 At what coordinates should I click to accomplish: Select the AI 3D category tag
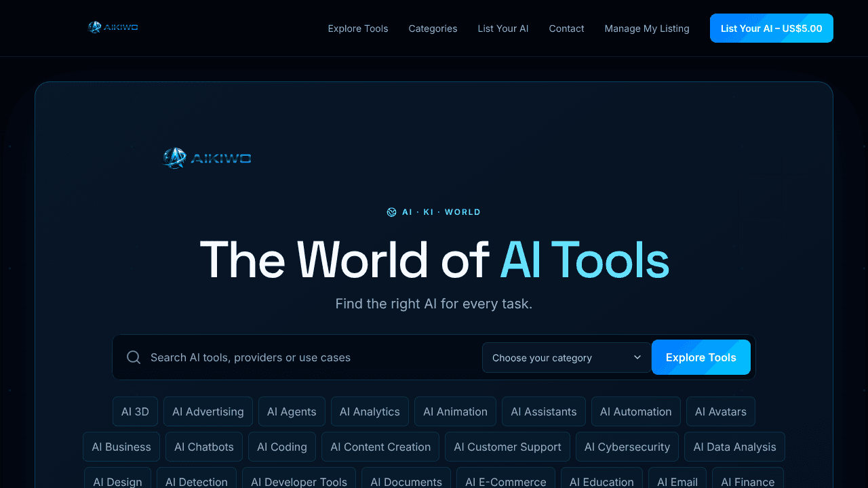point(135,411)
